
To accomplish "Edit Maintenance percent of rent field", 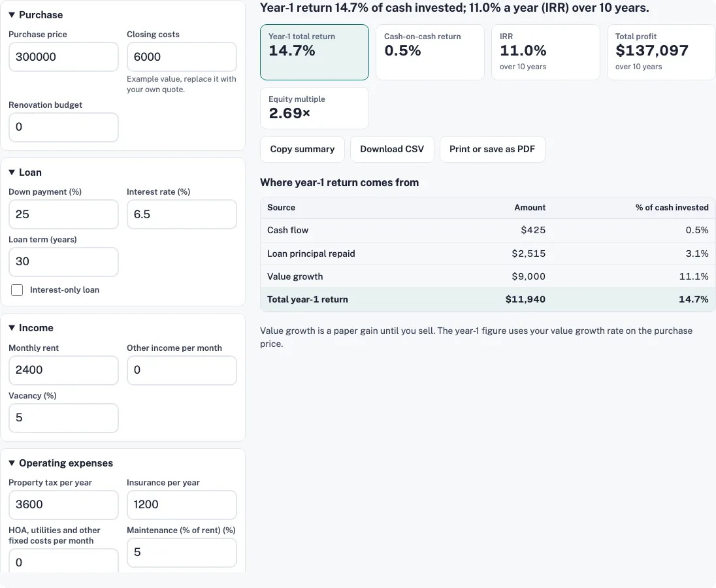I will click(x=182, y=552).
